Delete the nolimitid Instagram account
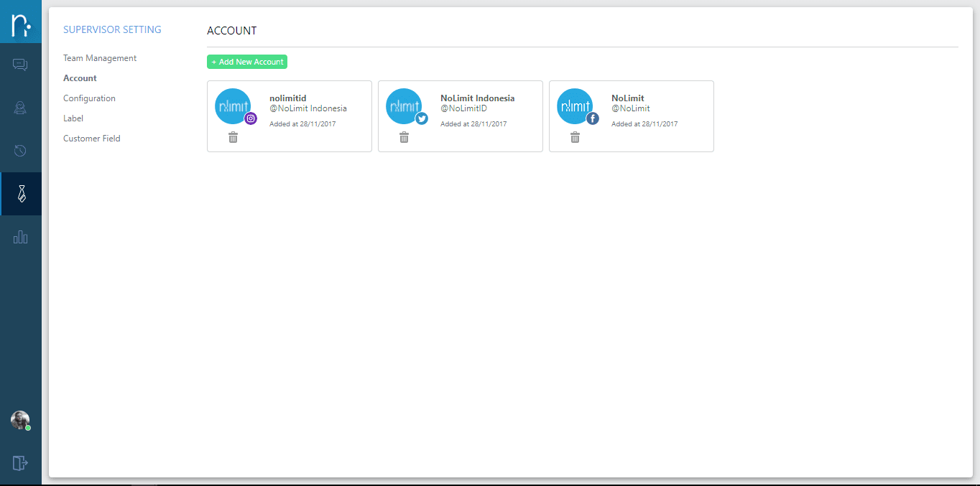Screen dimensions: 980x486 pos(233,138)
